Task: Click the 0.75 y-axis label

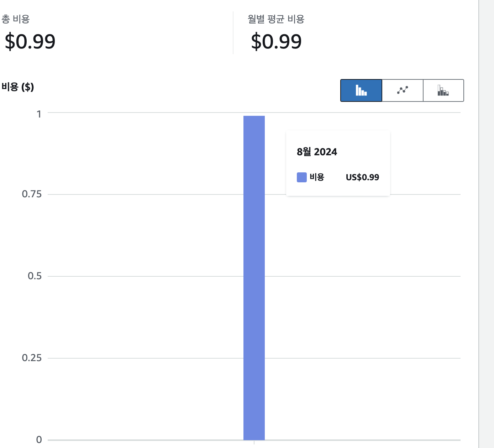Action: point(32,194)
